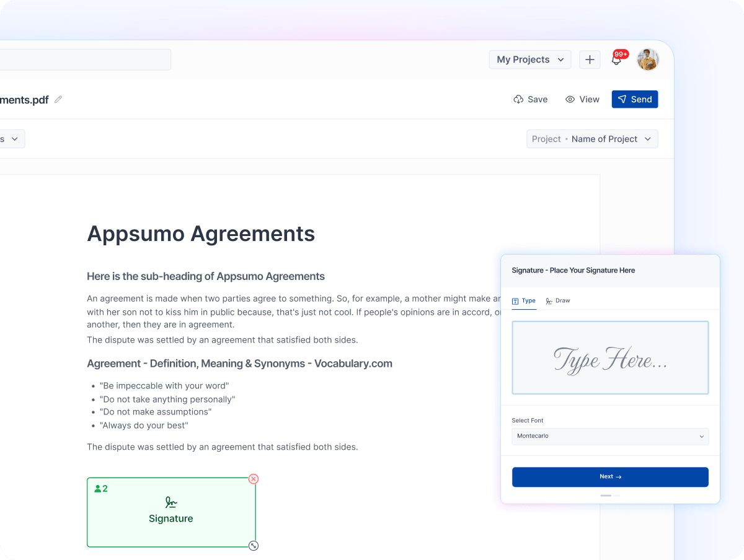Click Agreement - Definition, Meaning & Synonyms heading
744x560 pixels.
coord(239,364)
